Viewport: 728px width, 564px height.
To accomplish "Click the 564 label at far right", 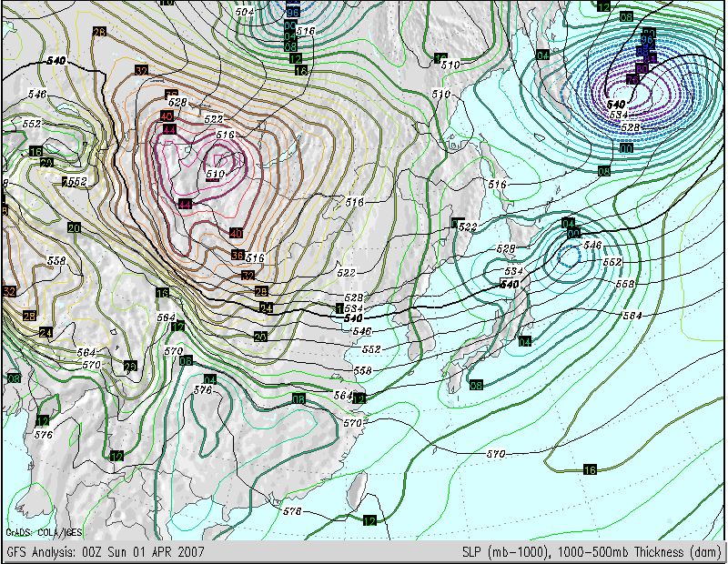I will [x=632, y=316].
